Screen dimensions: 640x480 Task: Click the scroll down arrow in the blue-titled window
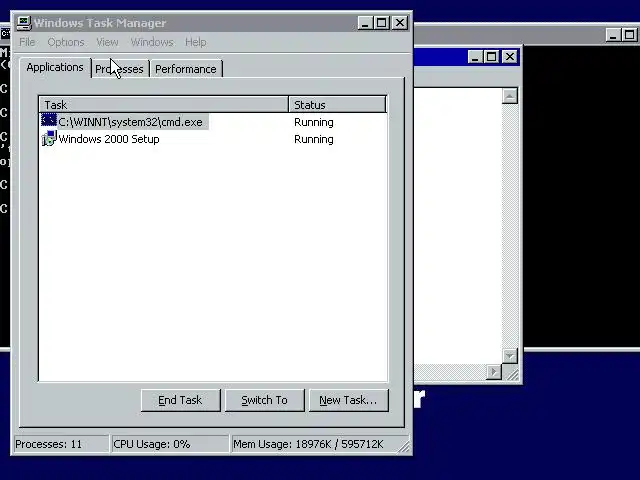coord(509,356)
